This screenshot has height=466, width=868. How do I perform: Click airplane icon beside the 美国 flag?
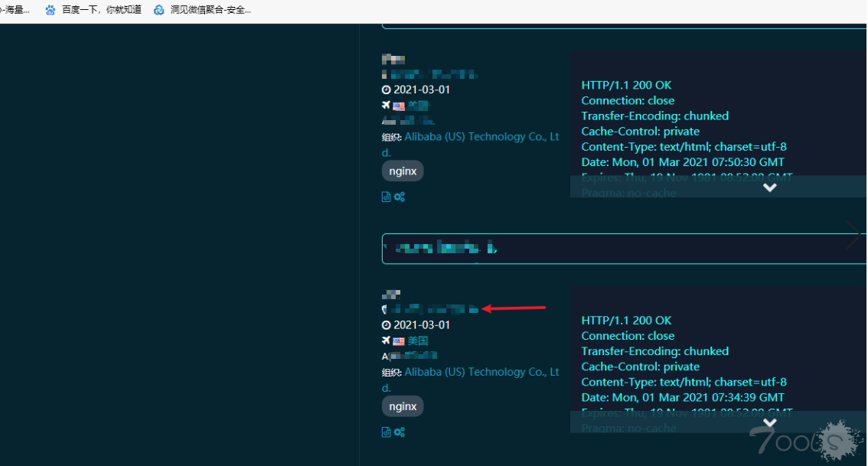[x=386, y=341]
